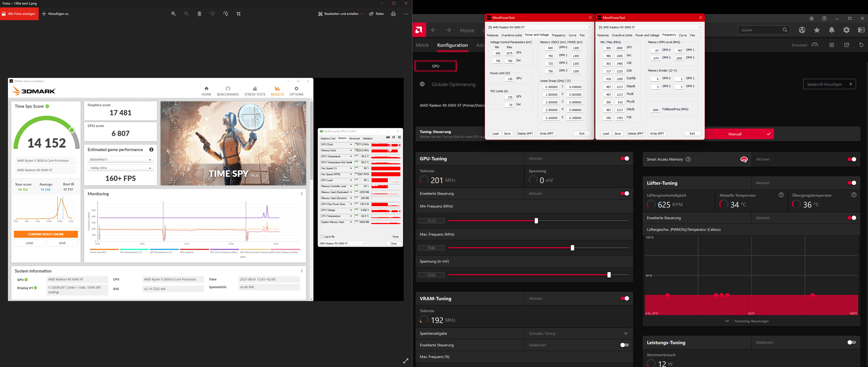Export the tuning profile icon
This screenshot has height=367, width=868.
[x=847, y=45]
